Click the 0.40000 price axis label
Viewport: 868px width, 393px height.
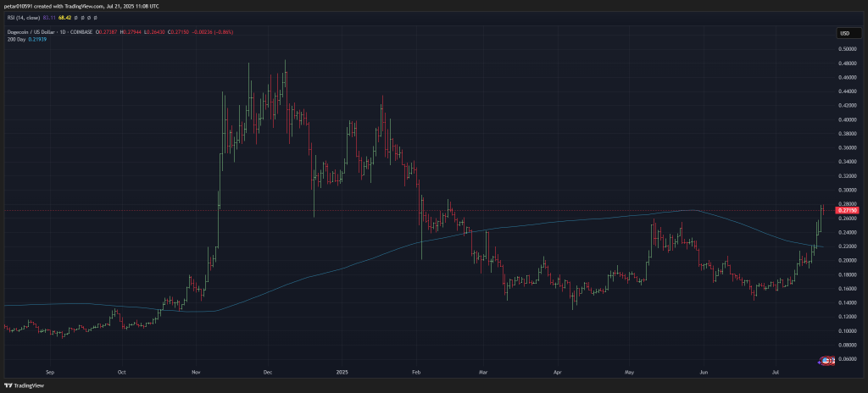tap(848, 120)
